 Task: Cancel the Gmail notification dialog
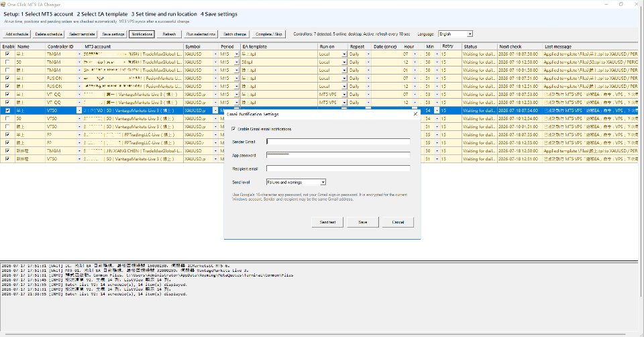(398, 222)
